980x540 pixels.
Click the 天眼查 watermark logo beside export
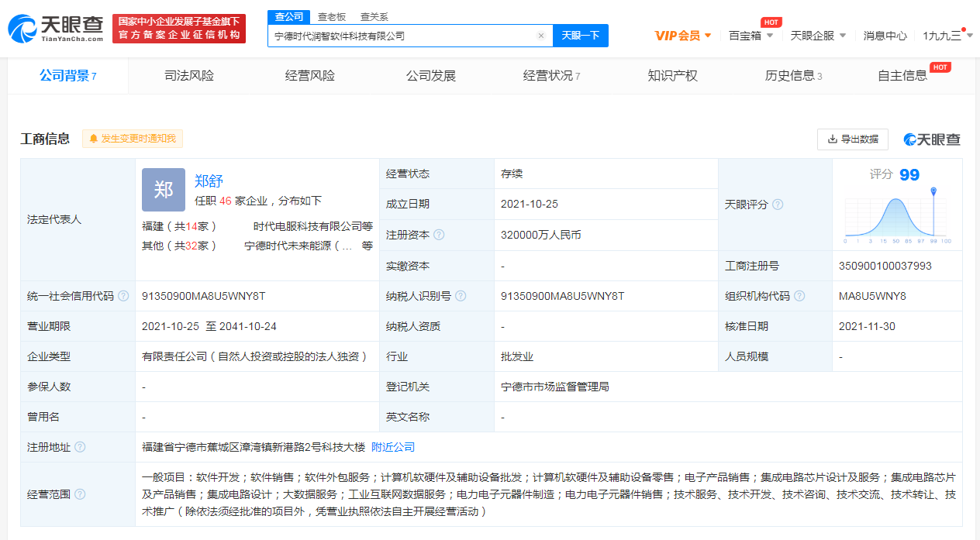932,139
